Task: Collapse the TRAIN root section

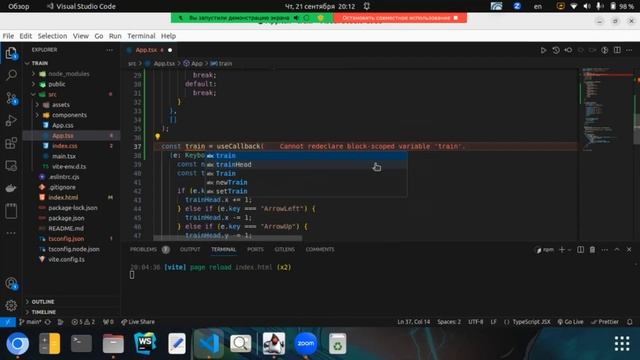Action: click(x=40, y=63)
